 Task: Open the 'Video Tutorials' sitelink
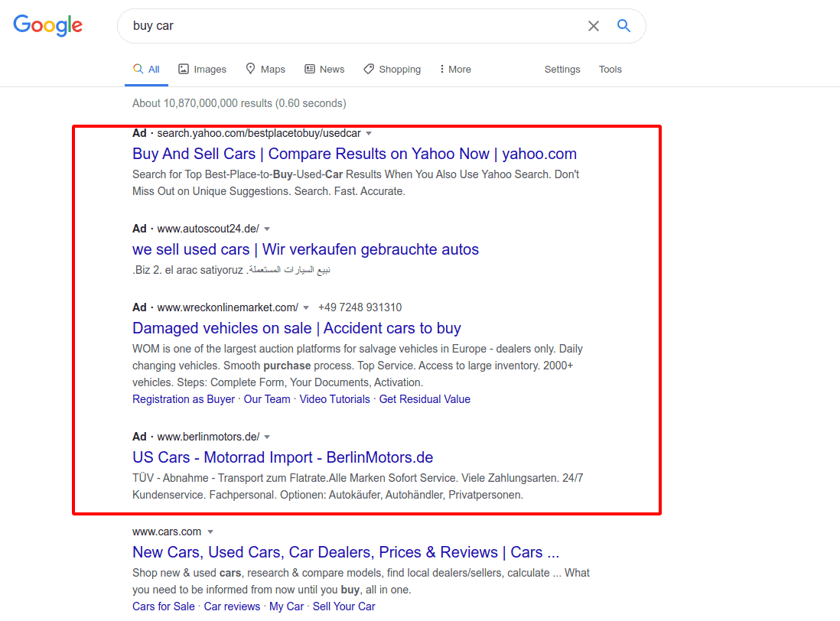[335, 399]
